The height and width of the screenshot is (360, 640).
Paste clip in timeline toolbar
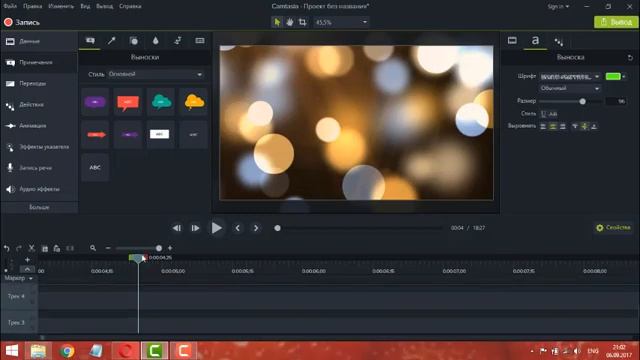(57, 248)
